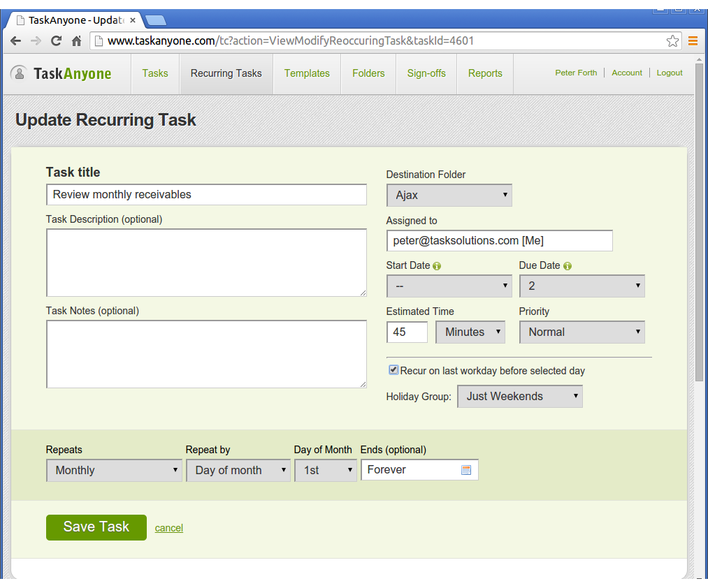
Task: Reload the page with the refresh icon
Action: [x=56, y=41]
